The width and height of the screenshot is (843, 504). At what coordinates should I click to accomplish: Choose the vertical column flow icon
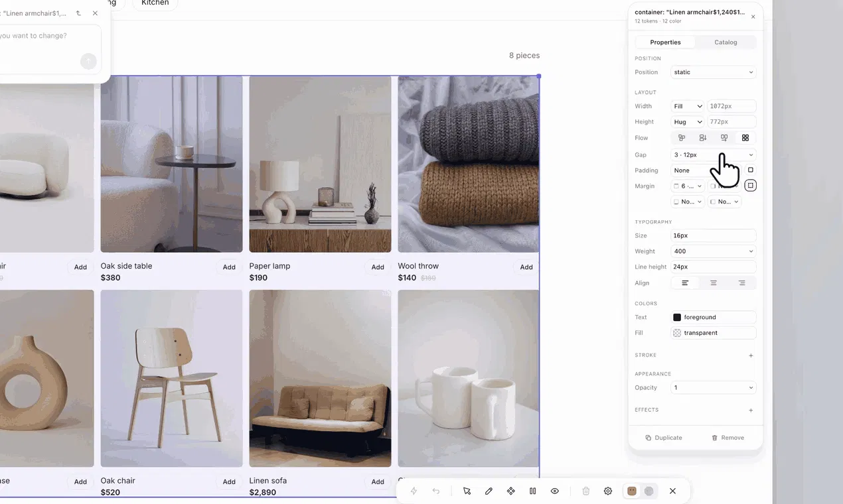[703, 138]
